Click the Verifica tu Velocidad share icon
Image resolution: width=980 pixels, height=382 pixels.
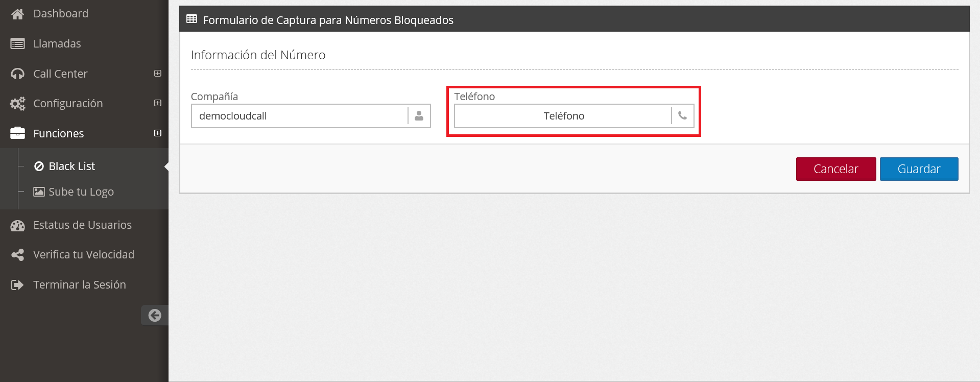click(x=17, y=255)
